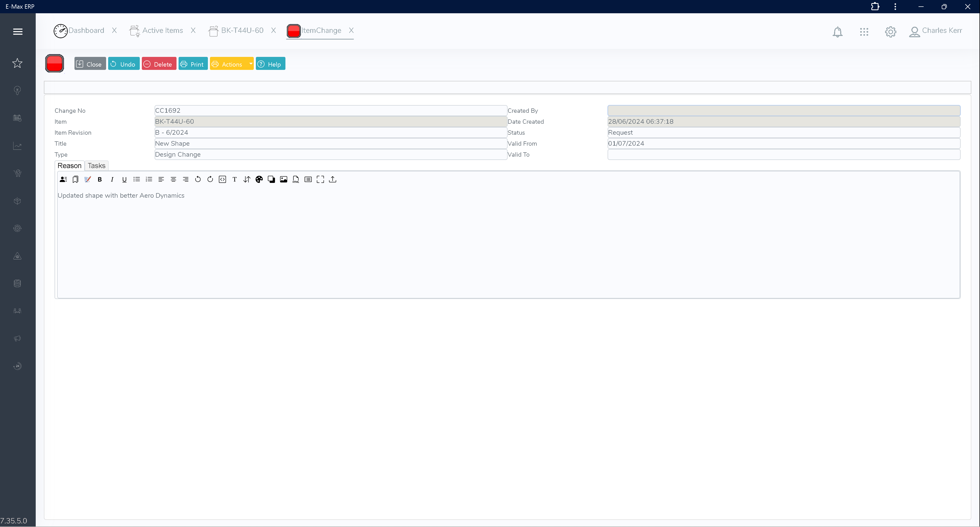The width and height of the screenshot is (980, 527).
Task: Open the database stack sidebar module
Action: pos(18,283)
